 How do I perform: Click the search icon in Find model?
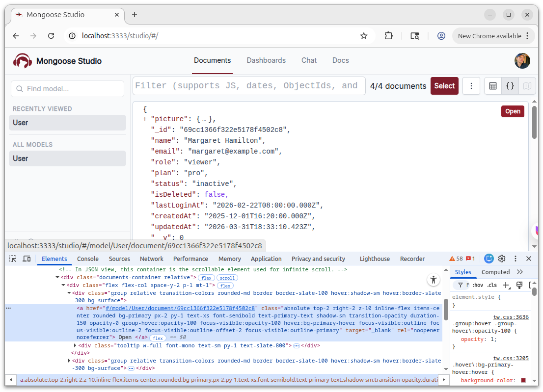click(20, 89)
